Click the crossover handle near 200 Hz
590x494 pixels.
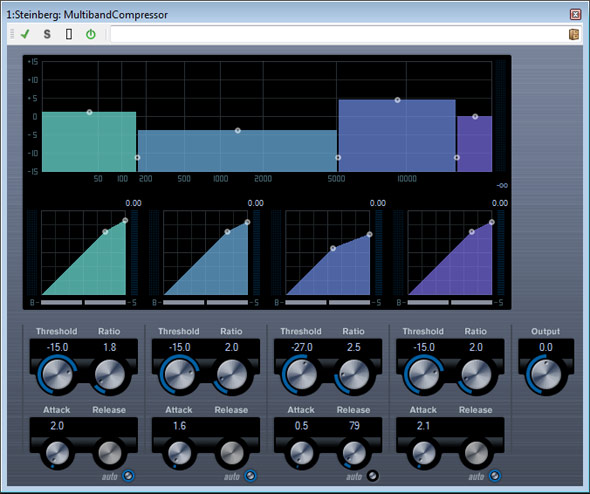(x=137, y=158)
